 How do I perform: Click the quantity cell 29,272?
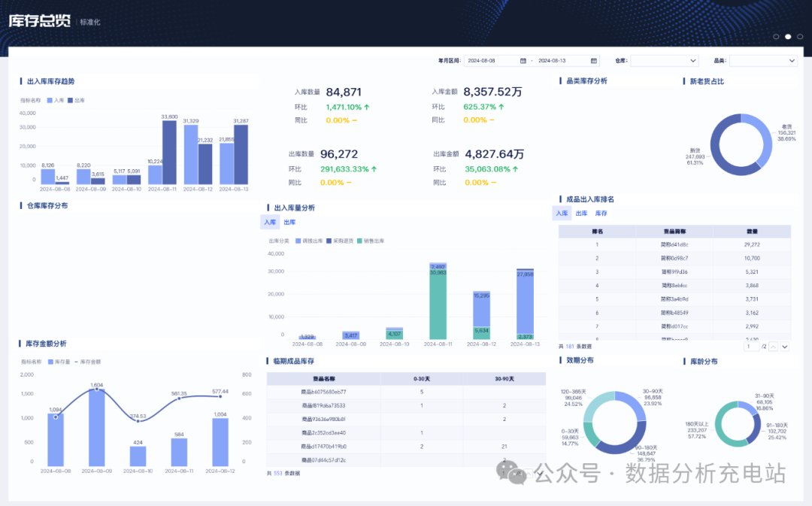[752, 245]
